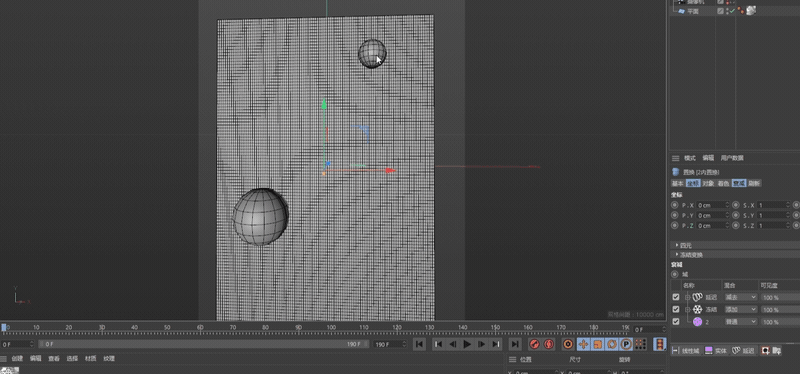Toggle rotation keyframe recording icon
Image resolution: width=800 pixels, height=374 pixels.
pos(612,344)
